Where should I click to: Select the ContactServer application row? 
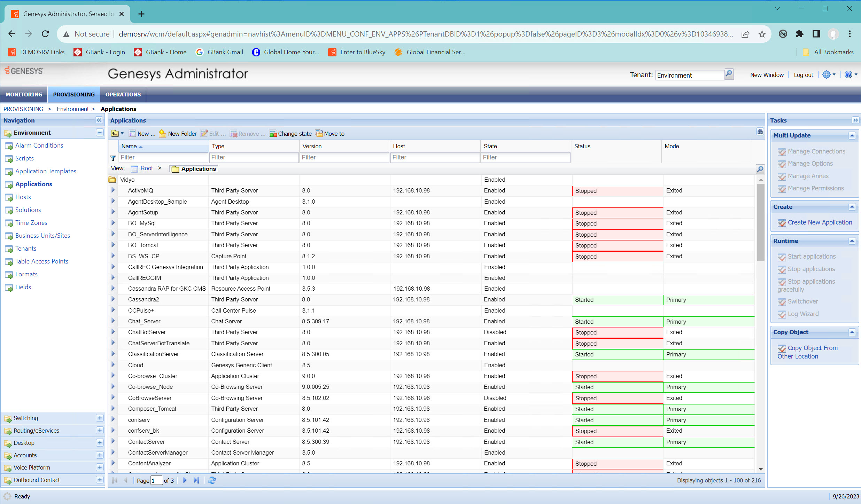click(431, 442)
